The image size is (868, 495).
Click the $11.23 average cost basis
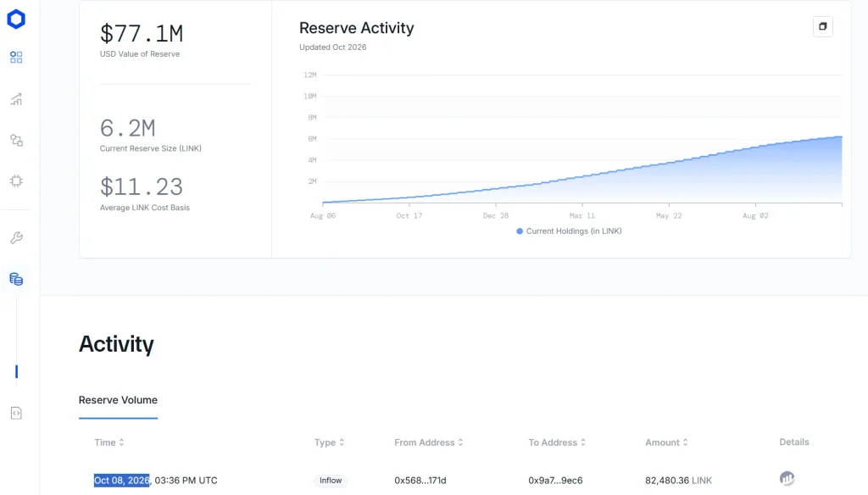(142, 186)
